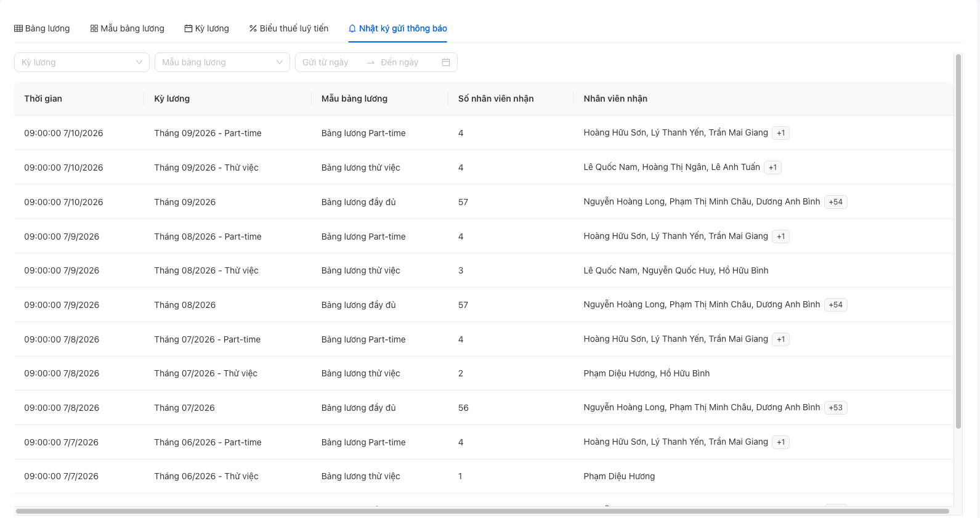Viewport: 980px width, 518px height.
Task: Click the vertical scrollbar on the right
Action: 958,241
